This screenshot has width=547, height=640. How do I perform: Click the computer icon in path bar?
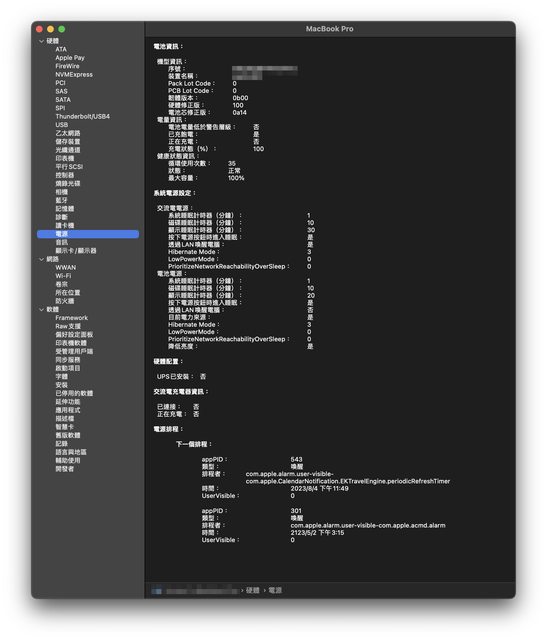tap(157, 591)
